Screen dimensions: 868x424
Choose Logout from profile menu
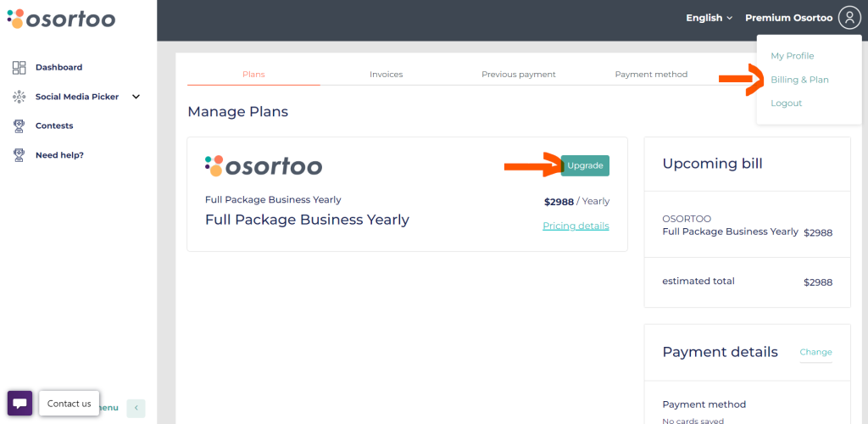tap(786, 103)
